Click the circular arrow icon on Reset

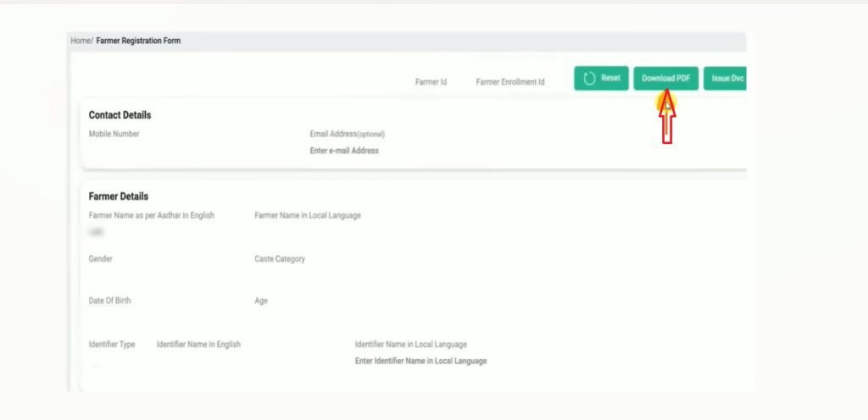coord(590,78)
